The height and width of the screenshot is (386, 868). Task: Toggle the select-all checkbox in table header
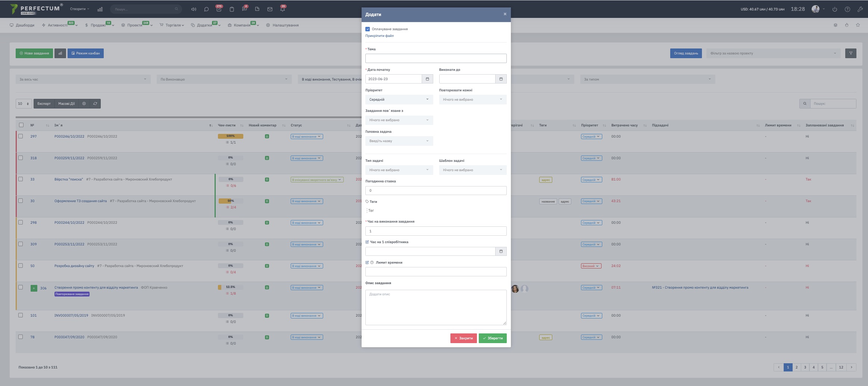click(21, 125)
